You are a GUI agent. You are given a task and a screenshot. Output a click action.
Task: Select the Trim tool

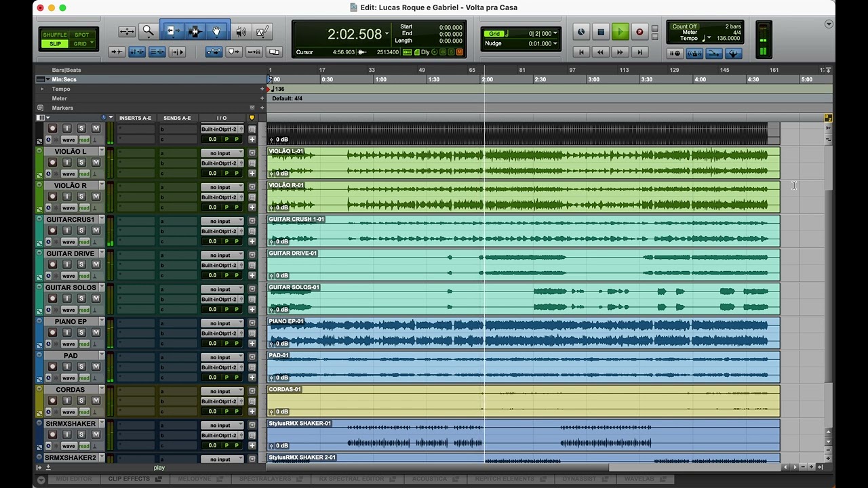click(x=172, y=31)
